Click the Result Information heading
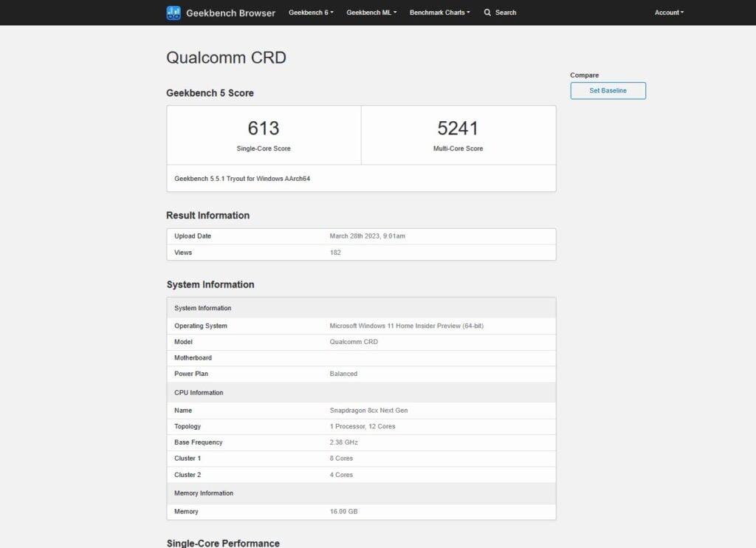 207,216
